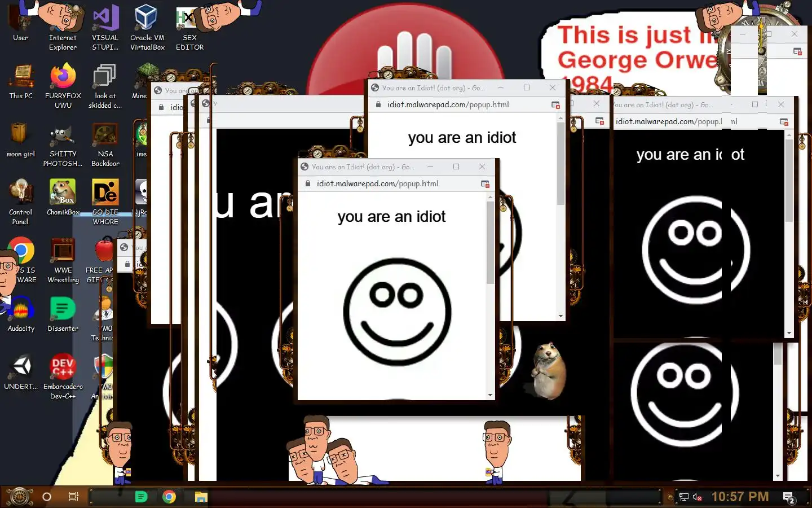Viewport: 812px width, 508px height.
Task: Click front popup scrollbar up arrow
Action: point(490,197)
